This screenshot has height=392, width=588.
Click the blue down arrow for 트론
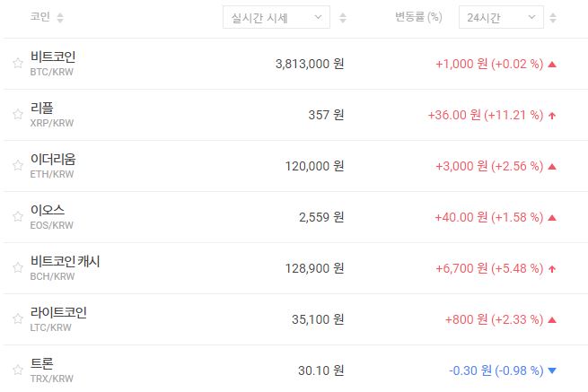[x=552, y=370]
